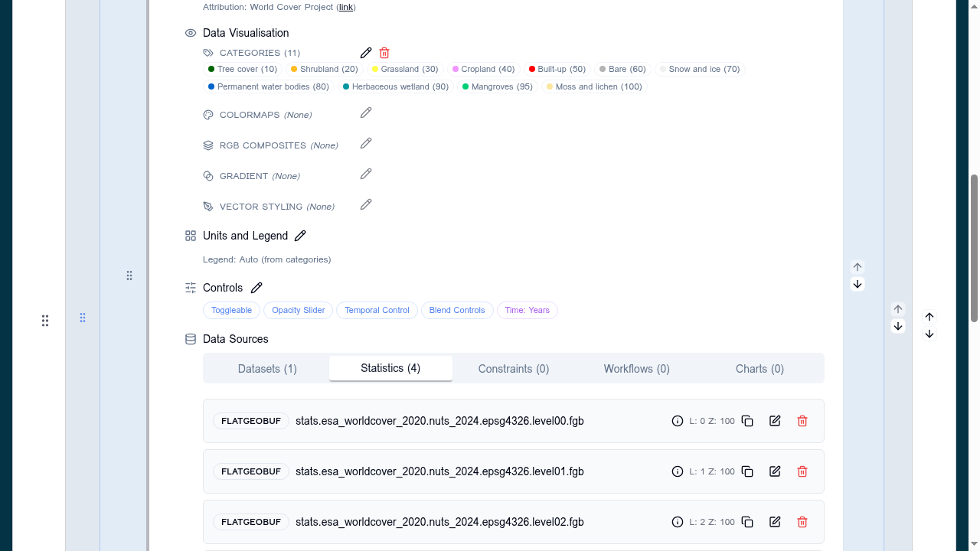Select the Moss and lichen (100) chip
Image resolution: width=980 pixels, height=551 pixels.
point(594,86)
